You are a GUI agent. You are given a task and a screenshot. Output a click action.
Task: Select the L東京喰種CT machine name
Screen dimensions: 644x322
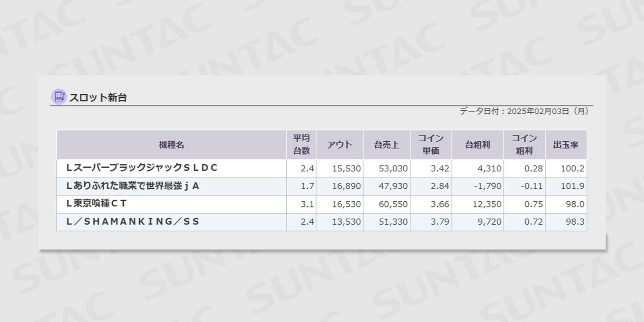pos(97,204)
